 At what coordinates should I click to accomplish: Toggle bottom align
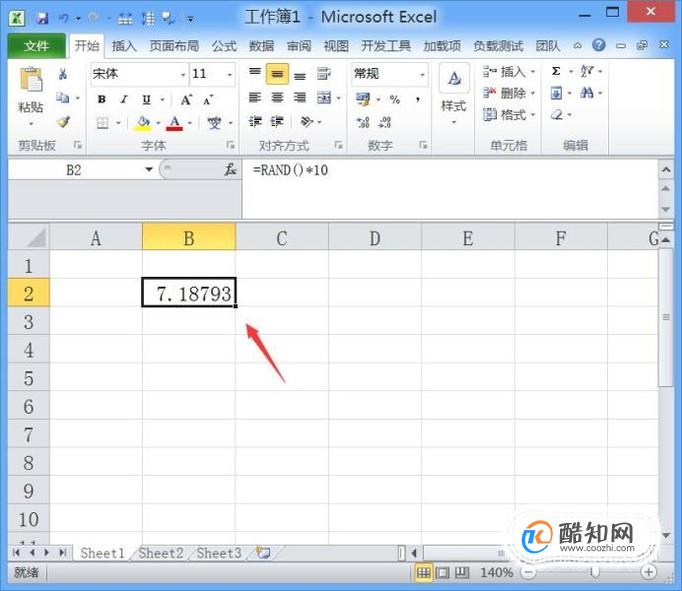tap(300, 75)
